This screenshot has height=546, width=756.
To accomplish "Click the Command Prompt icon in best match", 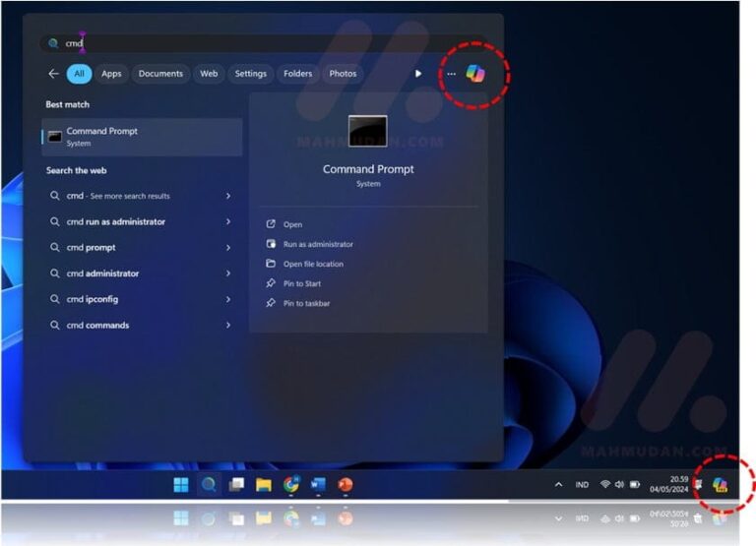I will click(55, 137).
